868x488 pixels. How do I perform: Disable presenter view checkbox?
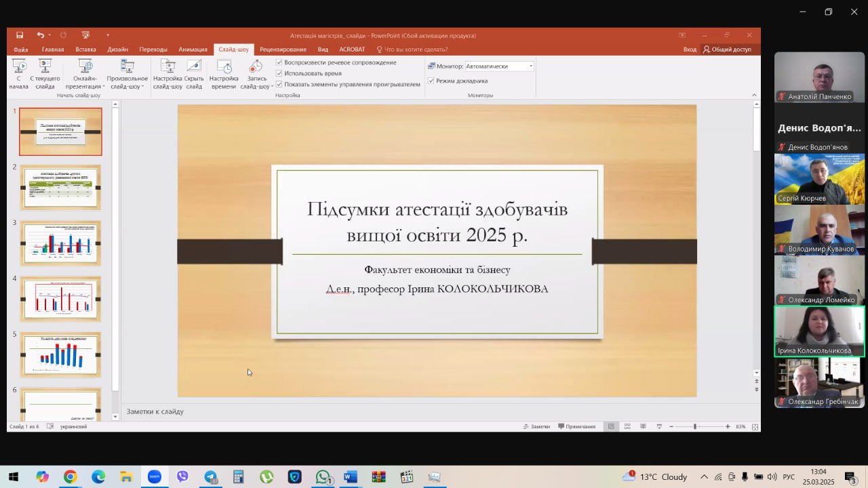431,81
